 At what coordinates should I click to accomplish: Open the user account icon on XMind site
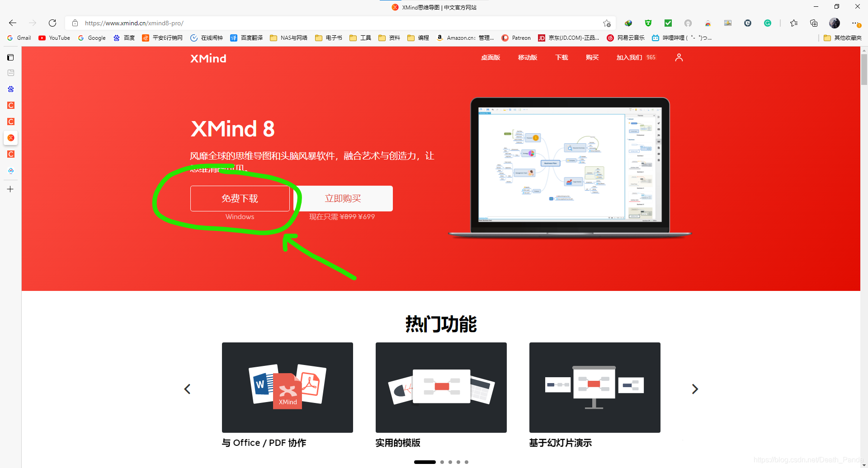tap(679, 57)
